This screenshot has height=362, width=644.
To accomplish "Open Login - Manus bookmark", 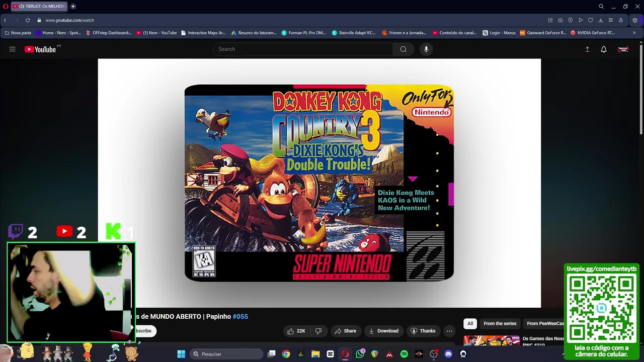I will click(499, 33).
